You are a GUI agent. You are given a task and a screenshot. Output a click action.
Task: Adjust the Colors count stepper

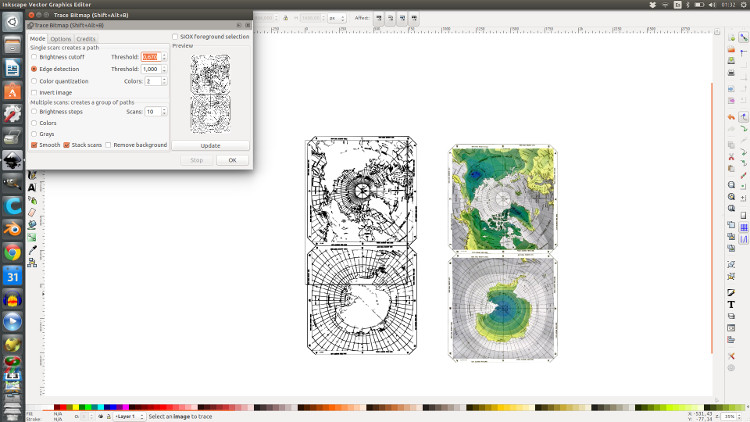click(165, 81)
